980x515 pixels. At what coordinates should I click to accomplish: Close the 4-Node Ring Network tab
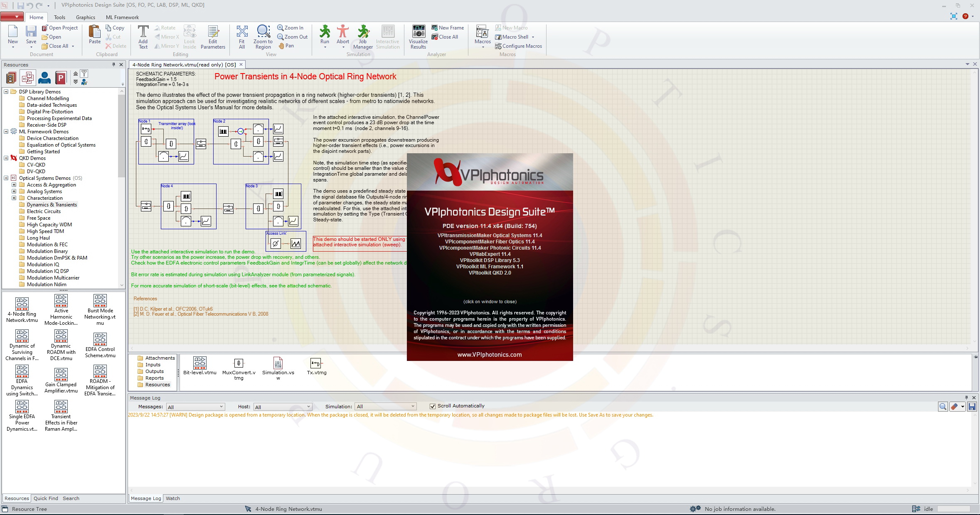point(241,64)
